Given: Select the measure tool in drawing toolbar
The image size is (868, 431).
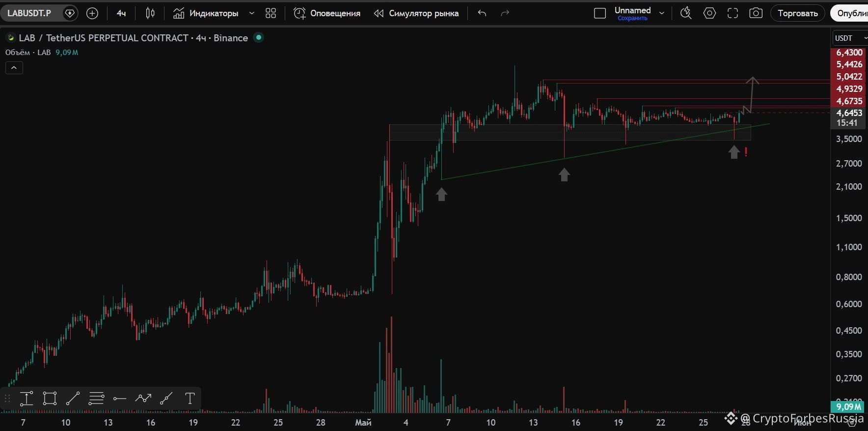Looking at the screenshot, I should (x=27, y=398).
